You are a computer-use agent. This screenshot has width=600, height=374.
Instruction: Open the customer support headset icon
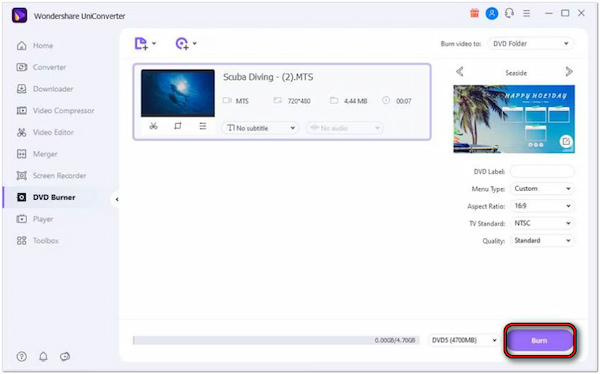(x=509, y=13)
